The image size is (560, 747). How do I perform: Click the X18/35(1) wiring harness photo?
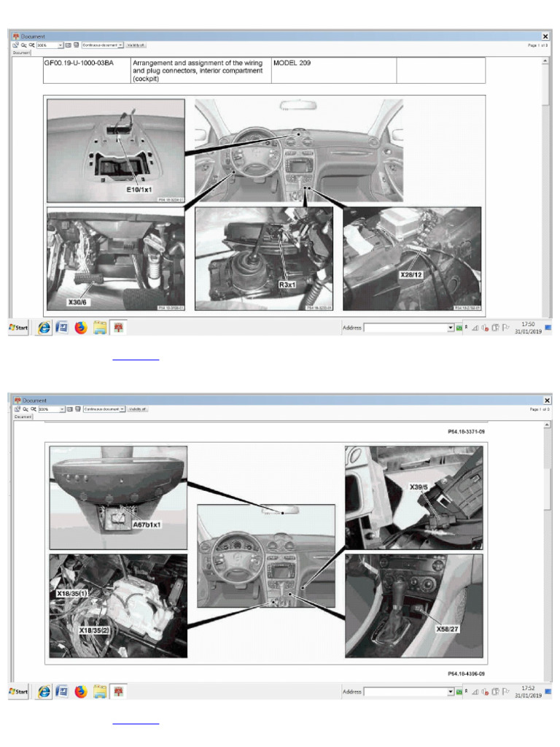[118, 605]
